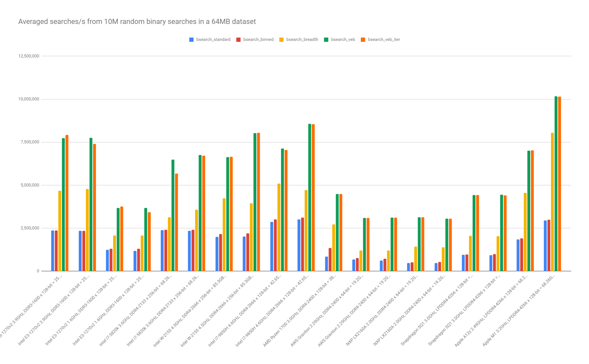
Task: Click the blue bsearch_standard legend swatch
Action: pos(191,40)
